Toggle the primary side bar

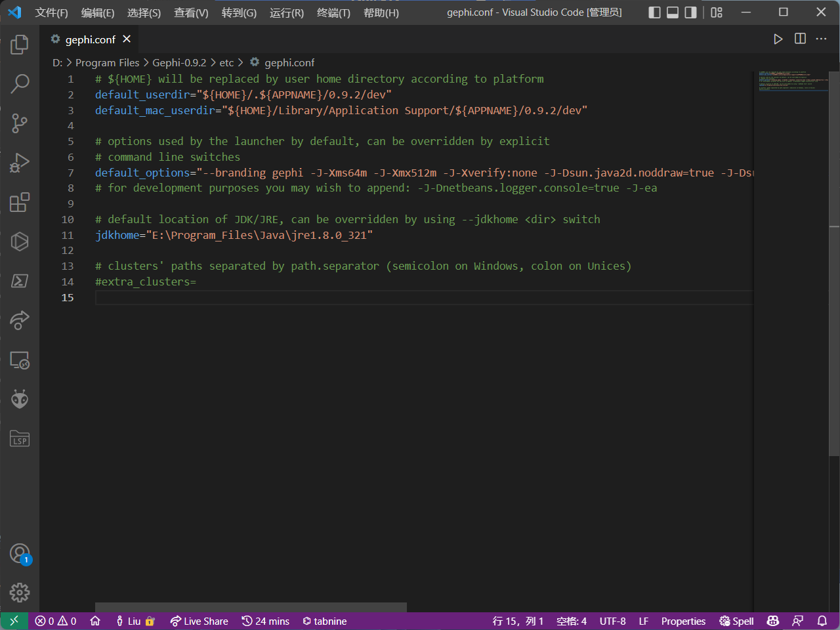tap(654, 12)
